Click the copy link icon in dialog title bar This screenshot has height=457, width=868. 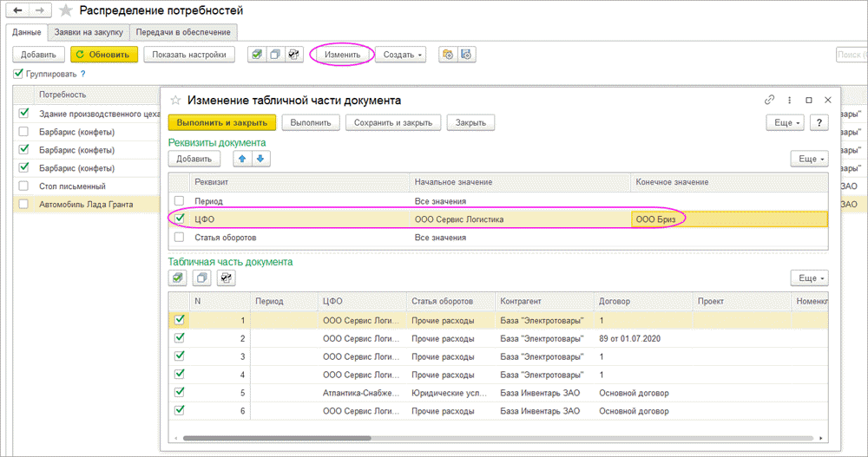coord(769,100)
